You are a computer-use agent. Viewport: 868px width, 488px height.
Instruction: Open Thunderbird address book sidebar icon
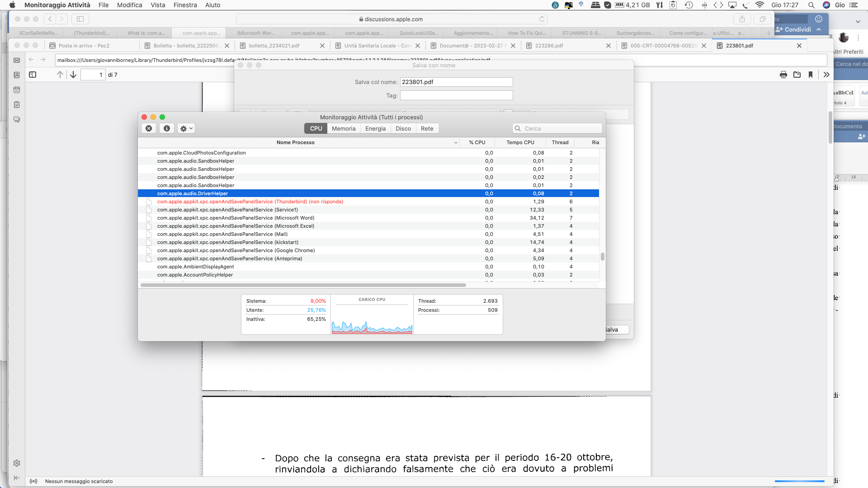point(17,75)
